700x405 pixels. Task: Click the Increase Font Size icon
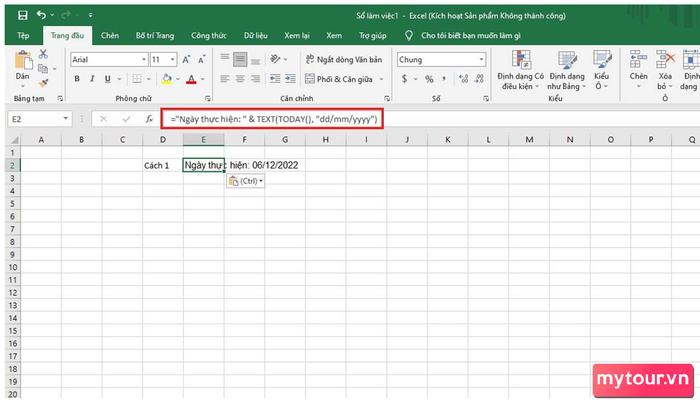tap(186, 59)
